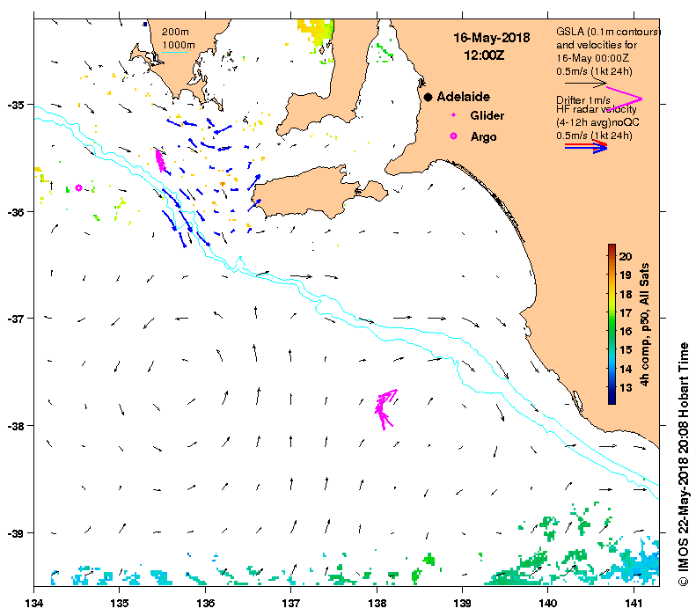Click the magenta Drifter legend arrowhead
This screenshot has height=616, width=696.
click(625, 99)
